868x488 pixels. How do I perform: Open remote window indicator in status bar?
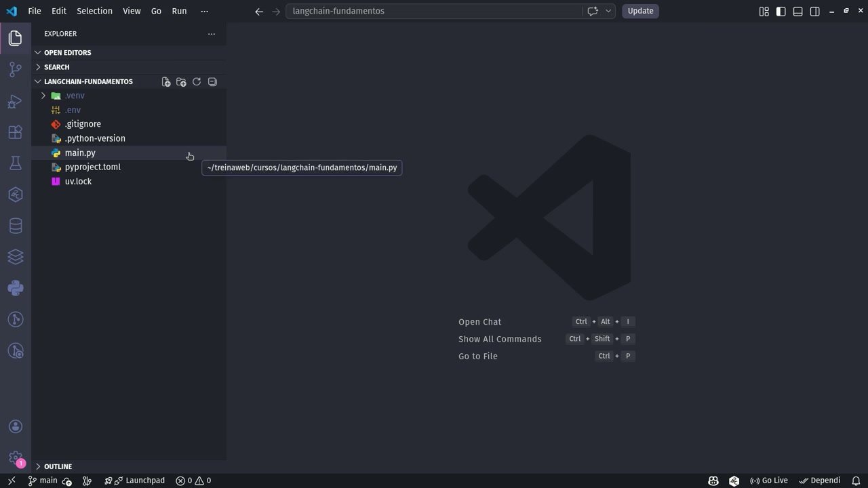coord(12,481)
